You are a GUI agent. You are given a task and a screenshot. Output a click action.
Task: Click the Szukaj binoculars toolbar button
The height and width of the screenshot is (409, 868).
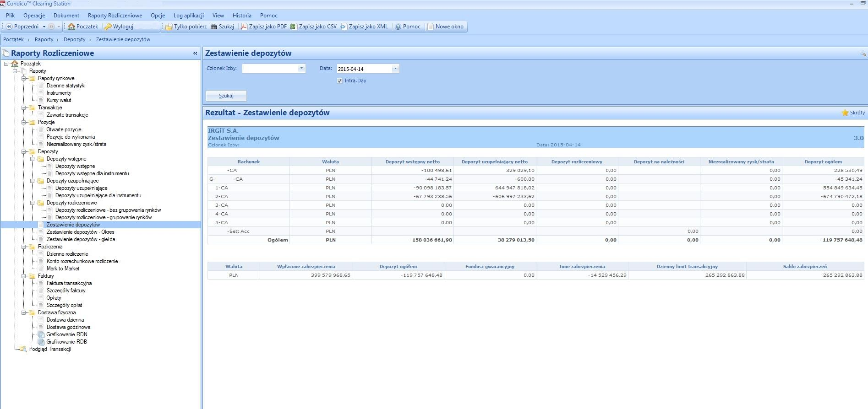tap(222, 27)
